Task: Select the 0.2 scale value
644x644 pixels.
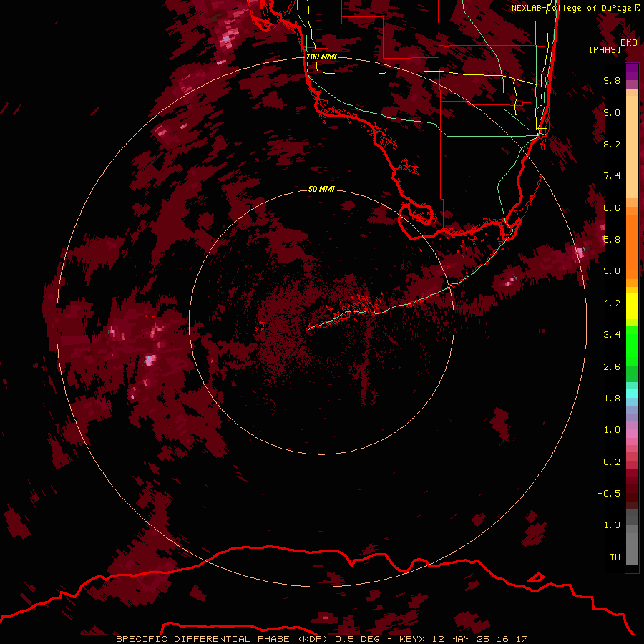Action: (612, 462)
